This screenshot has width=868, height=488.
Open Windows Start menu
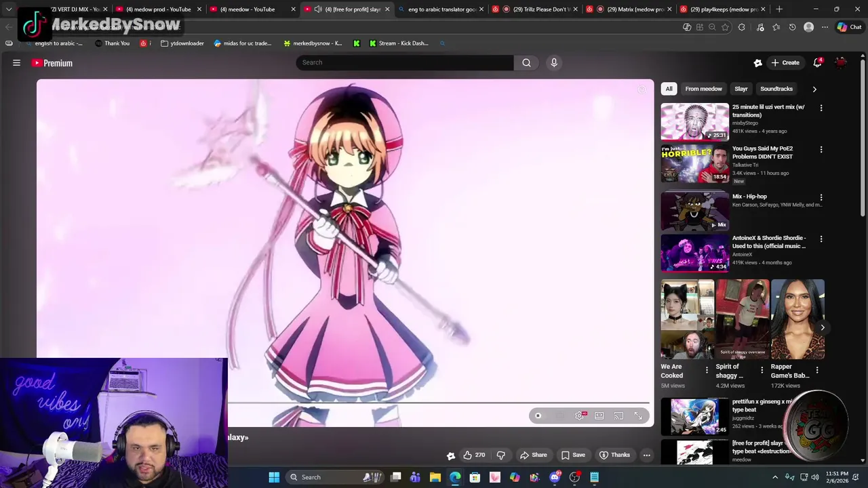click(274, 477)
